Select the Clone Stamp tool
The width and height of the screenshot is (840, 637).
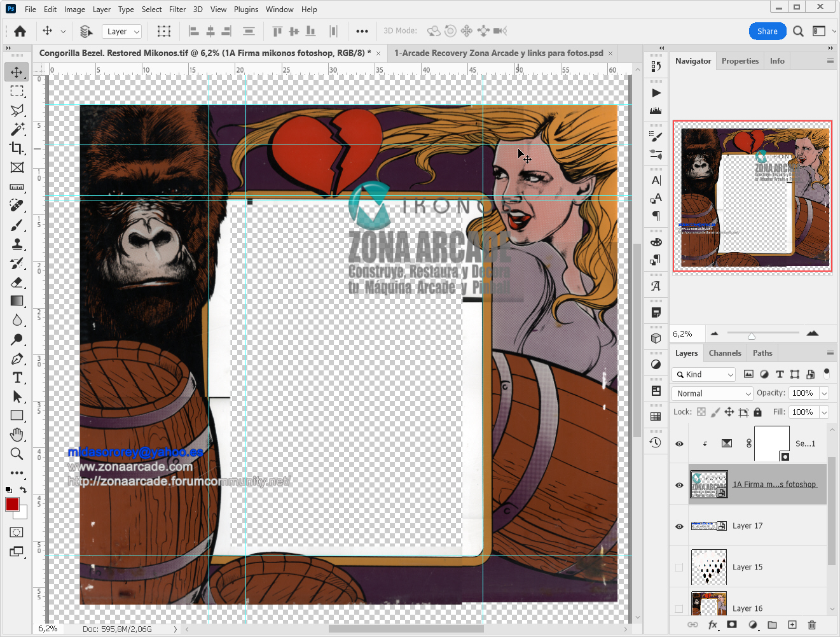tap(17, 244)
